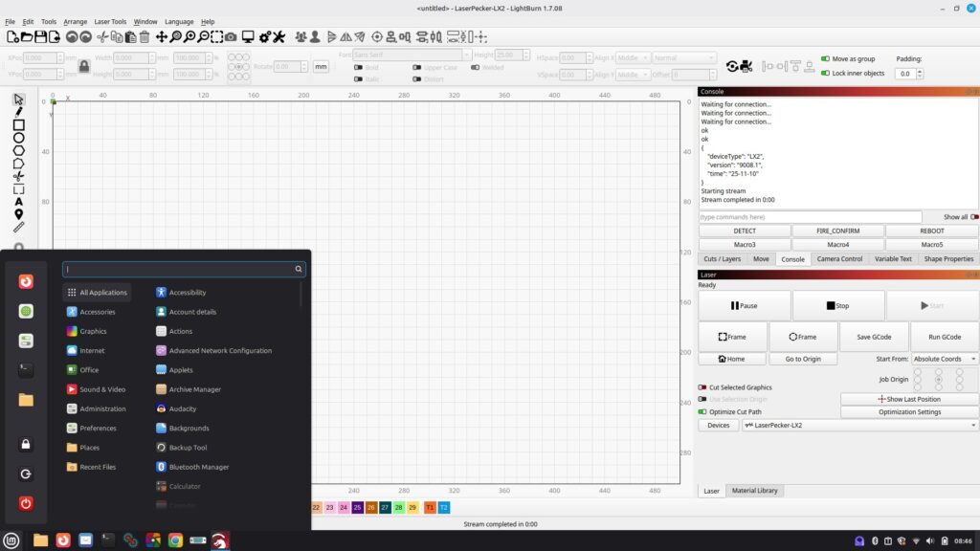Expand the LaserPecker-LX2 device dropdown

[859, 425]
